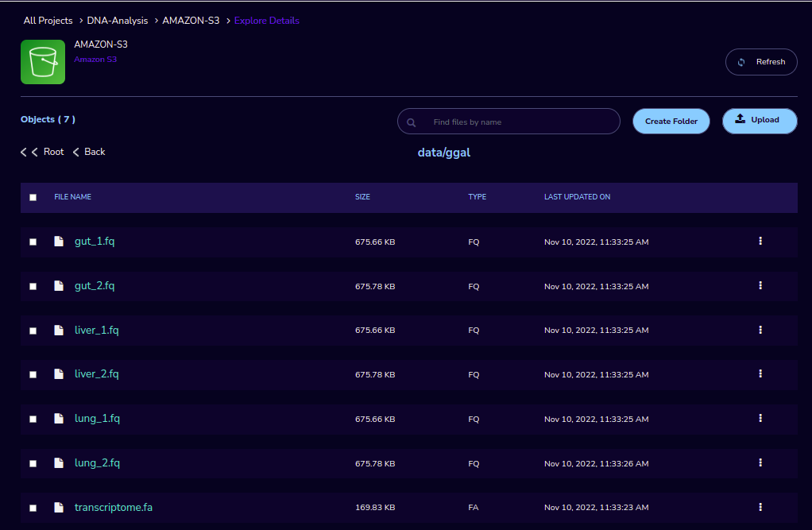Click the file icon beside gut_2.fq
Image resolution: width=812 pixels, height=530 pixels.
click(x=59, y=286)
